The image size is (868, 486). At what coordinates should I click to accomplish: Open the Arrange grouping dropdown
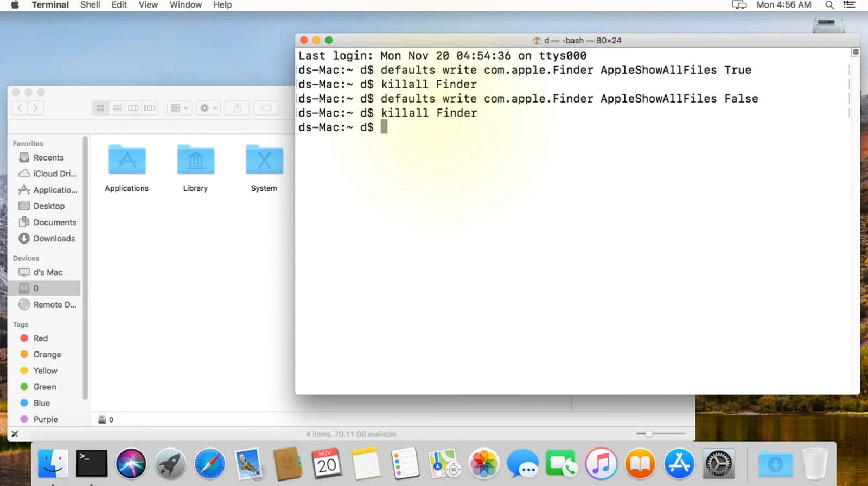point(179,108)
